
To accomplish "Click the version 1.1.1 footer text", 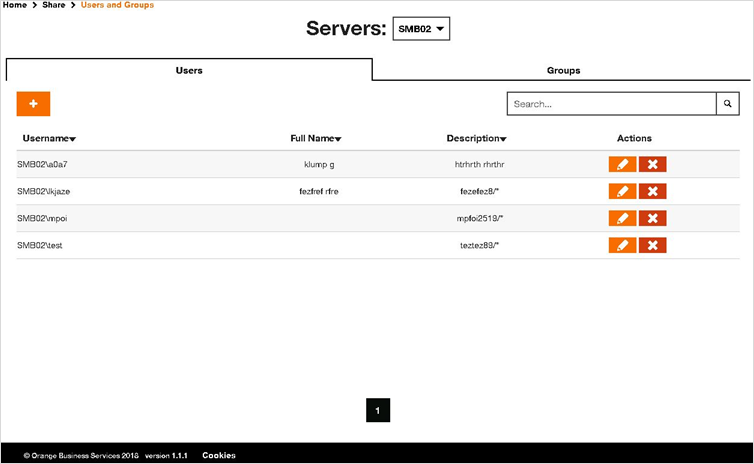I will (x=166, y=455).
